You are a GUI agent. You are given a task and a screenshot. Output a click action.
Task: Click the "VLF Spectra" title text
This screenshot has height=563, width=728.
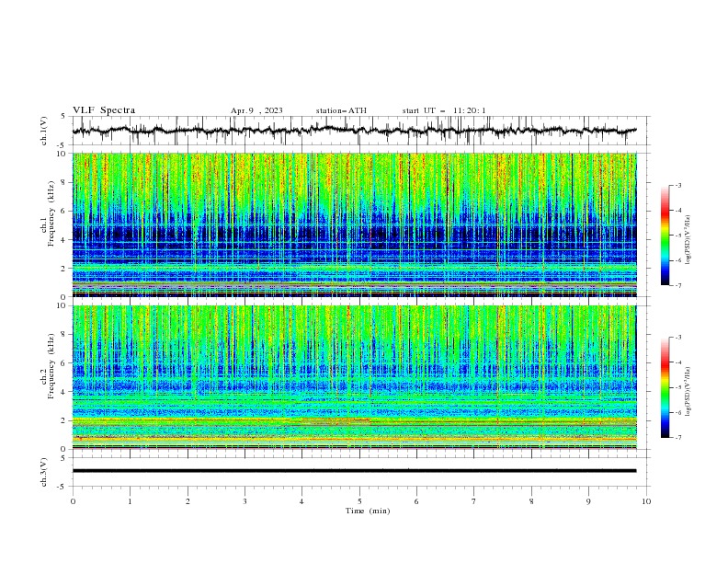[104, 110]
